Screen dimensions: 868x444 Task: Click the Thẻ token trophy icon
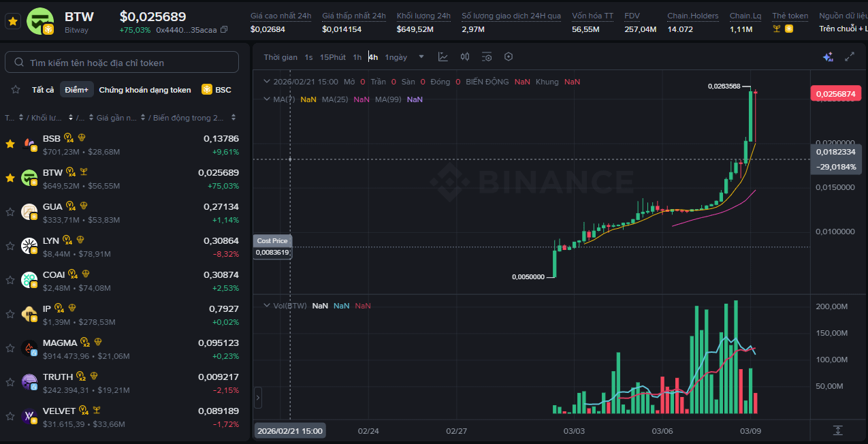pos(777,29)
